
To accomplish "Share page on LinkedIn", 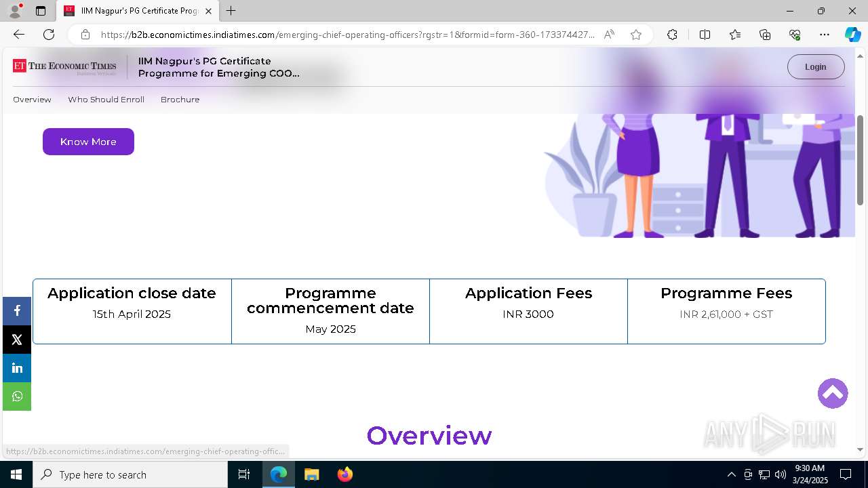I will 17,368.
